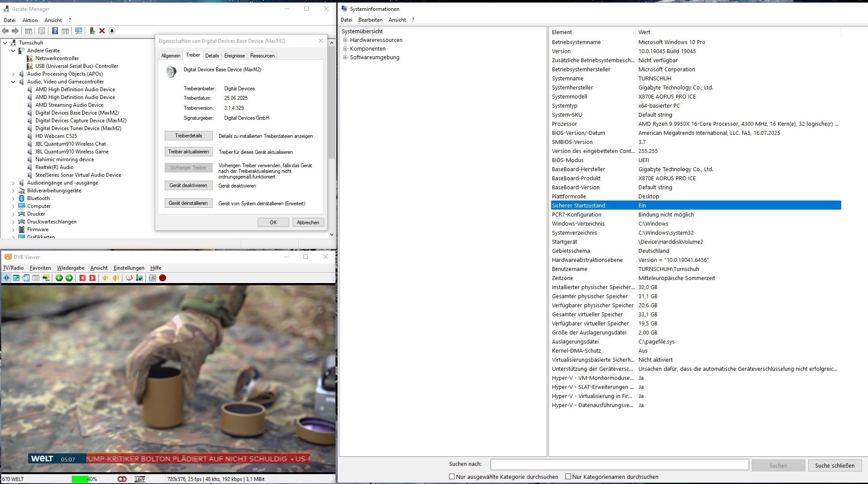This screenshot has width=868, height=484.
Task: Expand the Bluetooth device category
Action: [13, 198]
